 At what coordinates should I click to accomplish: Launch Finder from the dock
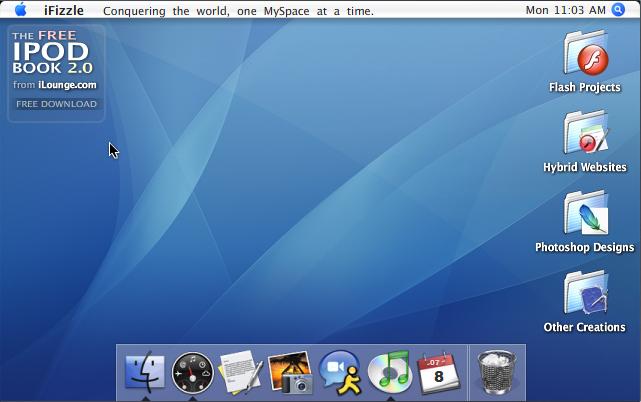click(145, 372)
